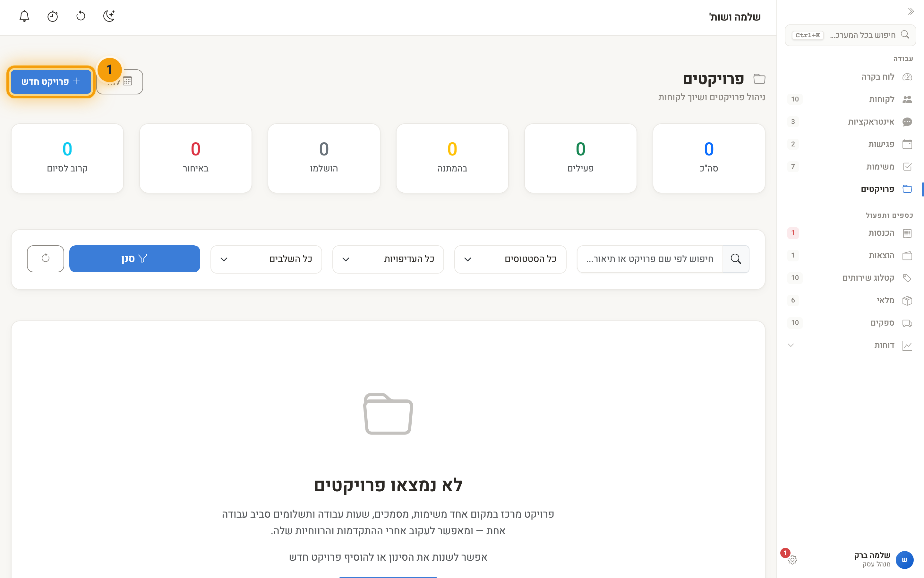Viewport: 924px width, 578px height.
Task: Focus the project name search field
Action: tap(650, 259)
